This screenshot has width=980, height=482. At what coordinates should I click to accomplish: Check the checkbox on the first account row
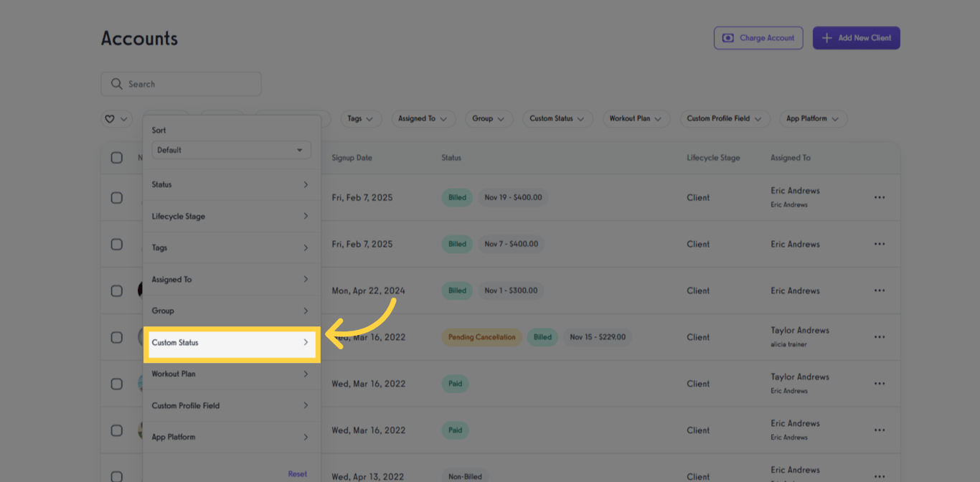(117, 197)
